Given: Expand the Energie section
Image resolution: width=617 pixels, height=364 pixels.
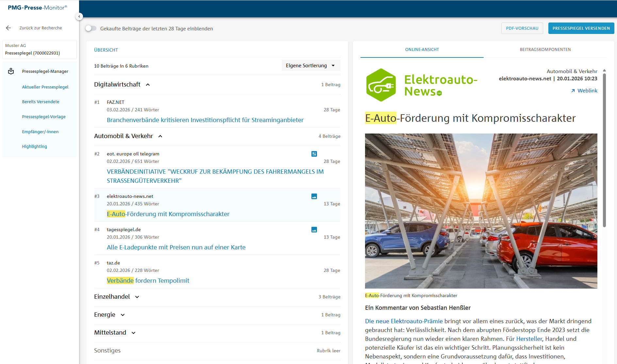Looking at the screenshot, I should pos(123,315).
